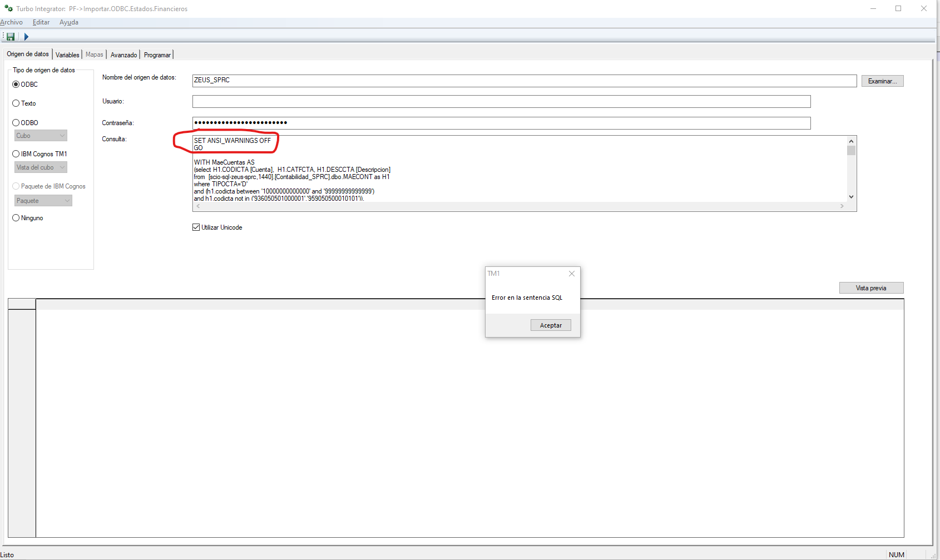Close the TM1 error dialog with X
Image resolution: width=940 pixels, height=560 pixels.
[572, 274]
